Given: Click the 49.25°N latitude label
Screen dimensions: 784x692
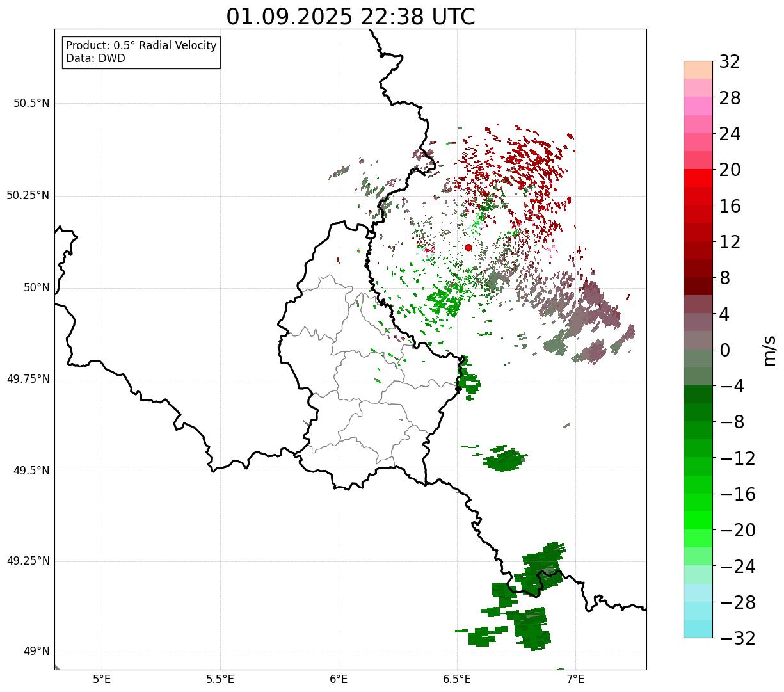Looking at the screenshot, I should point(28,561).
